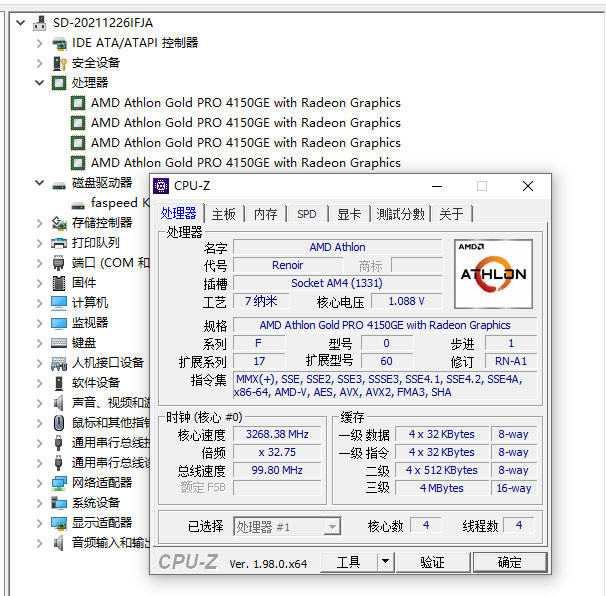Click the IDE ATA/ATAPI 控制器 icon

coord(59,43)
